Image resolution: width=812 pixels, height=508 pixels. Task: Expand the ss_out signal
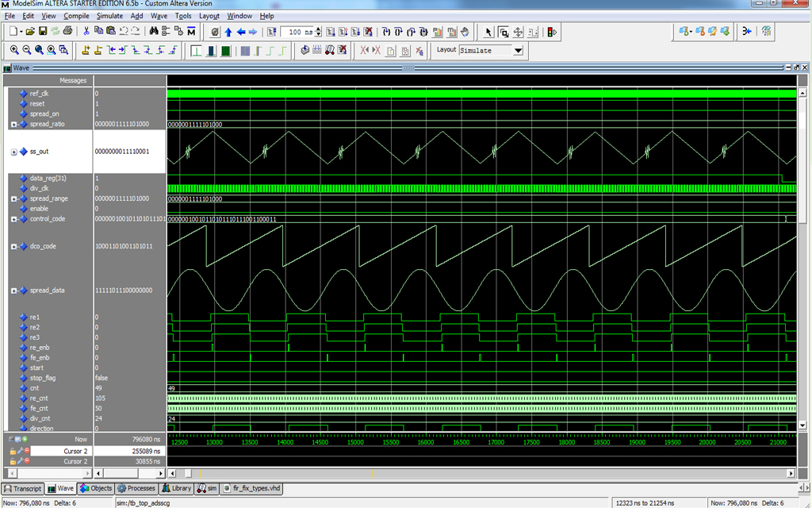[13, 152]
